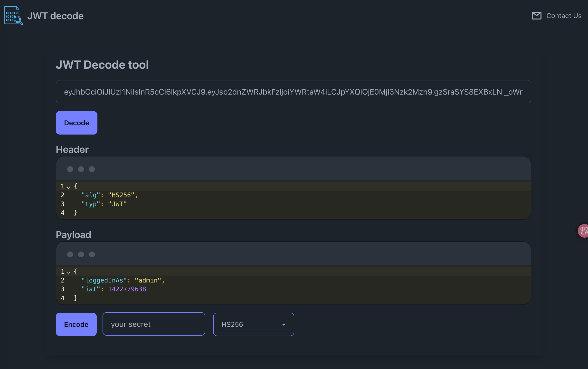Viewport: 588px width, 369px height.
Task: Click the JWT decode site title
Action: click(55, 16)
